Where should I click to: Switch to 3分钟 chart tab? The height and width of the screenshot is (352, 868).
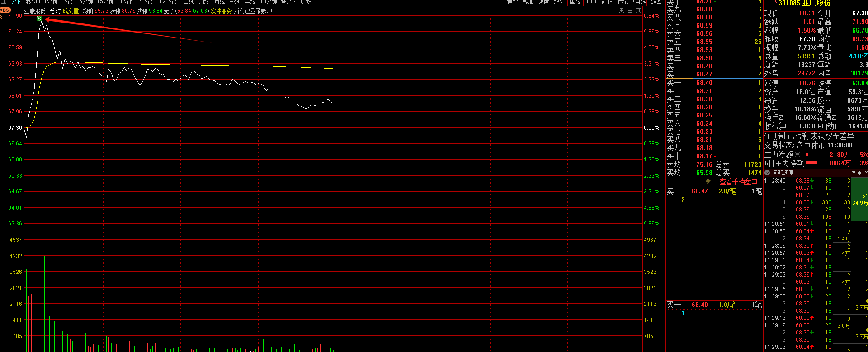click(68, 2)
